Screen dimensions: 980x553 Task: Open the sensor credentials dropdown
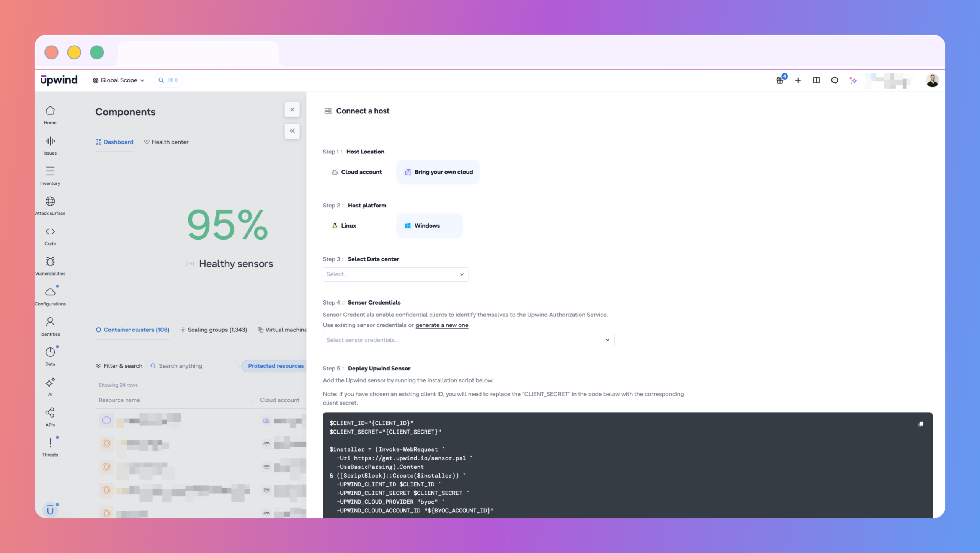click(x=469, y=340)
